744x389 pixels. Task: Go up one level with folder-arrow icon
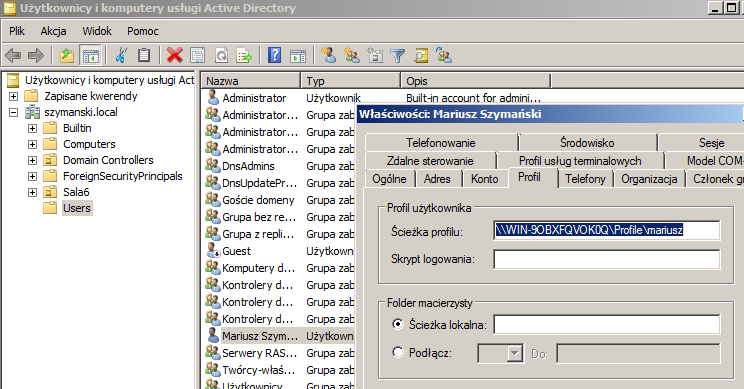pyautogui.click(x=67, y=56)
